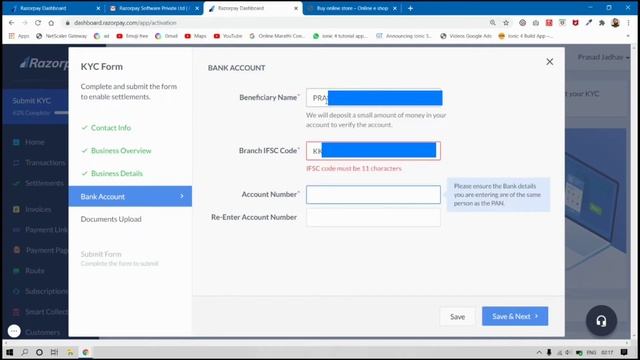Switch to the Razorpay Software Private Ltd tab
The height and width of the screenshot is (360, 640).
(x=153, y=8)
